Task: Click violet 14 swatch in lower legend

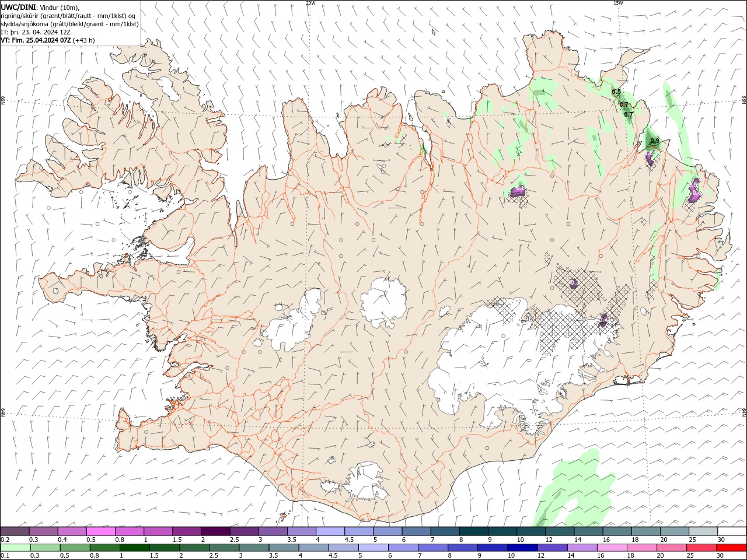Action: (x=581, y=548)
